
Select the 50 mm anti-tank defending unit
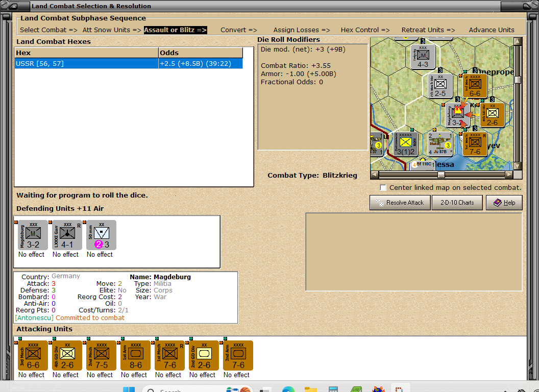101,235
